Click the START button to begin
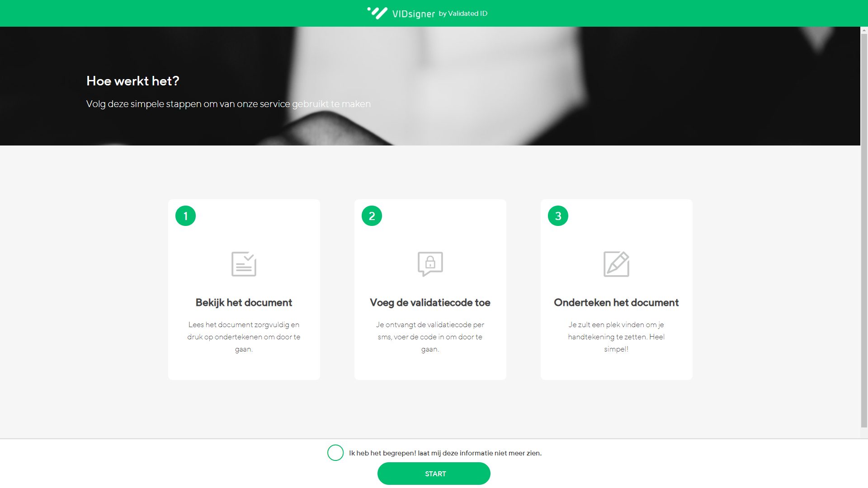Screen dimensions: 868x488 pyautogui.click(x=434, y=473)
